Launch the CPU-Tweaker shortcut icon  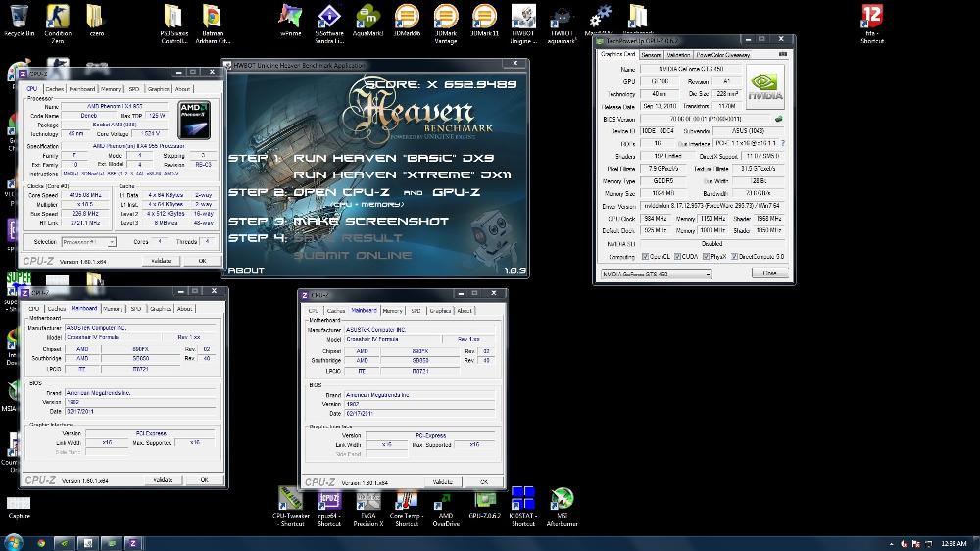point(291,507)
